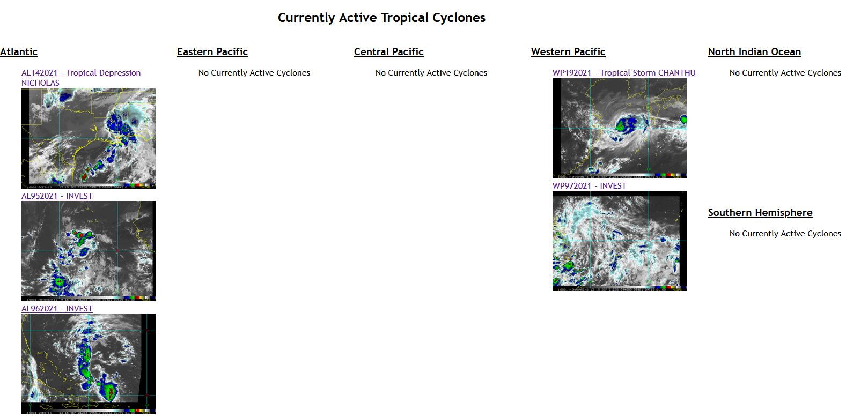Select Southern Hemisphere 'No Currently Active Cyclones' text

tap(785, 234)
